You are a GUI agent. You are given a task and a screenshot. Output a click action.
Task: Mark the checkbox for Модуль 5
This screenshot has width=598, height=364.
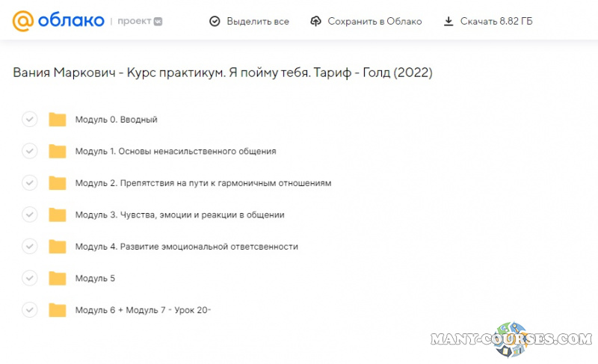coord(29,278)
